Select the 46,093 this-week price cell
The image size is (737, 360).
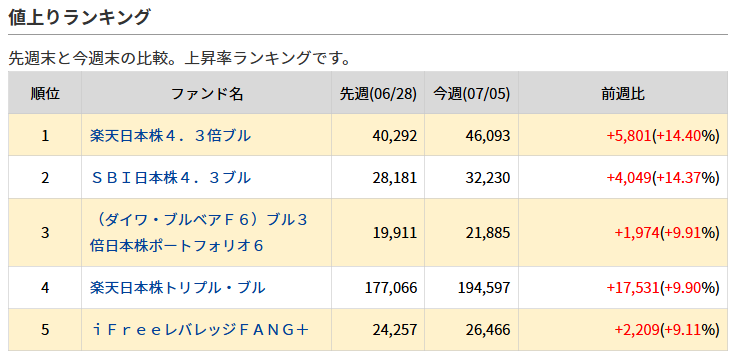[471, 135]
